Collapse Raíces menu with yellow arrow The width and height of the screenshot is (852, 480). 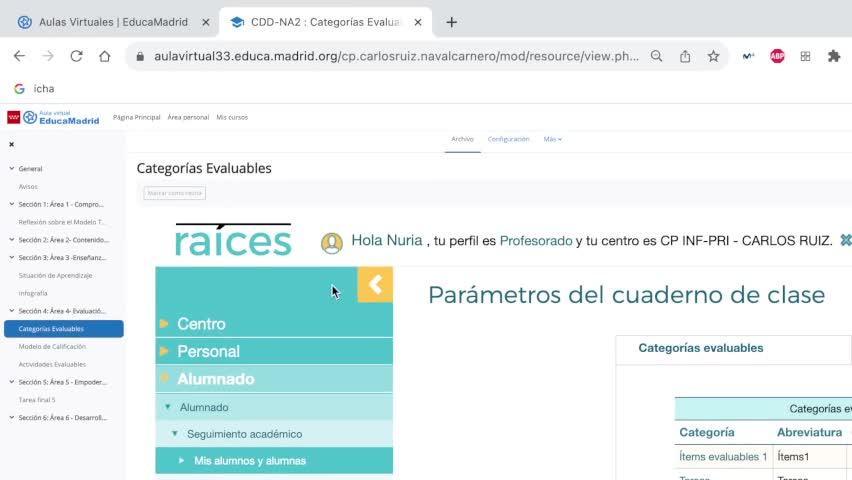[x=375, y=284]
